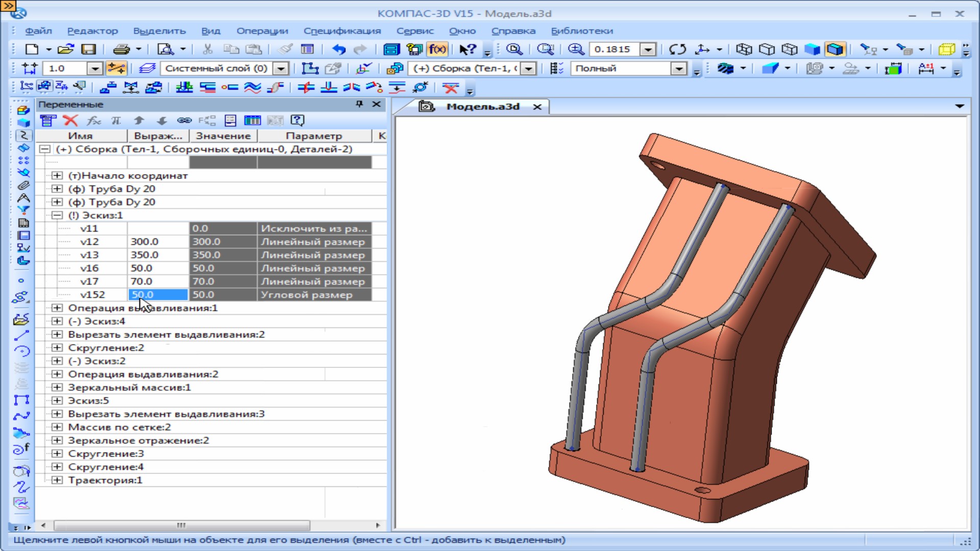Click the Save document icon
Viewport: 980px width, 551px height.
click(x=89, y=49)
